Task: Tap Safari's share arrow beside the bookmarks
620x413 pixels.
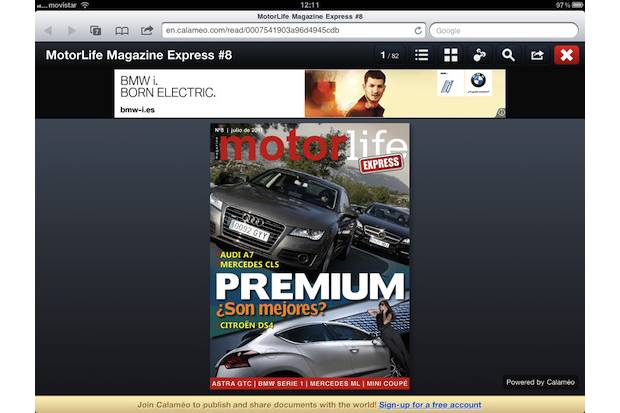Action: (147, 30)
